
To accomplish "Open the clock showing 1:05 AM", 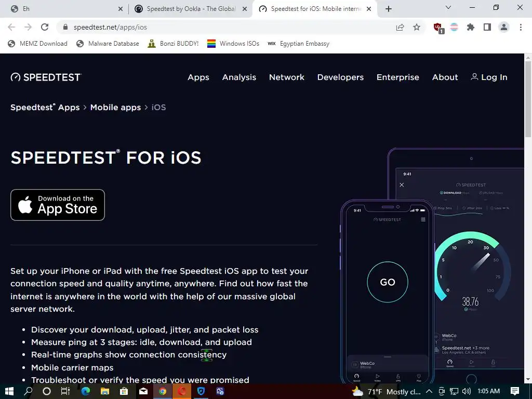I will [488, 391].
